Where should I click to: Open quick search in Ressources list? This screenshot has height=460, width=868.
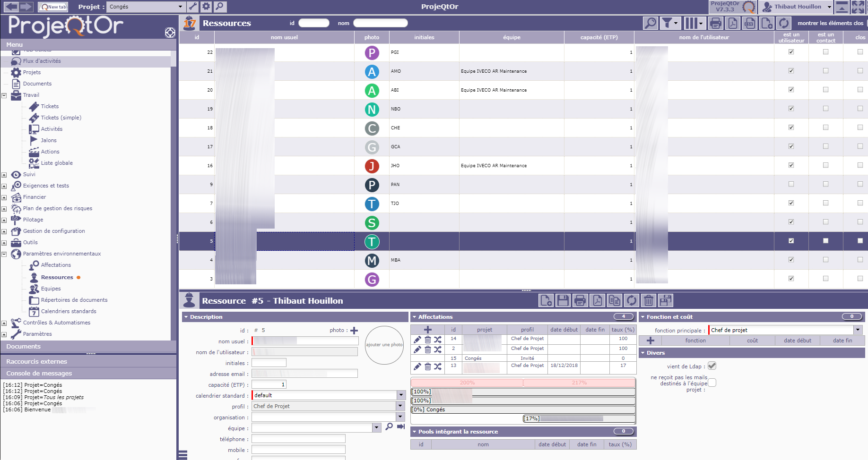click(x=651, y=23)
